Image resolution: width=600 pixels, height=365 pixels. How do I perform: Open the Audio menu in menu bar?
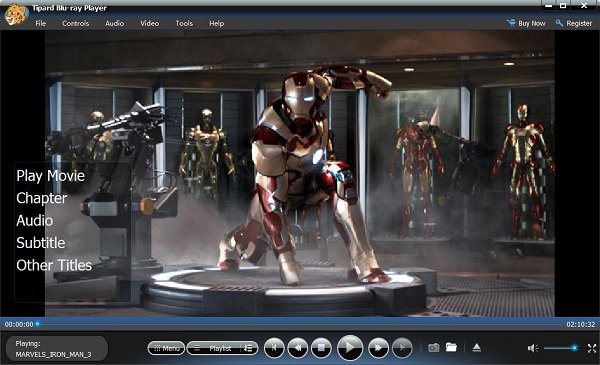point(114,23)
